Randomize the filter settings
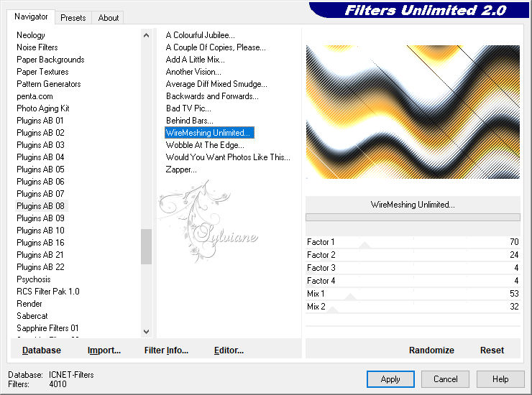Image resolution: width=532 pixels, height=395 pixels. coord(431,350)
